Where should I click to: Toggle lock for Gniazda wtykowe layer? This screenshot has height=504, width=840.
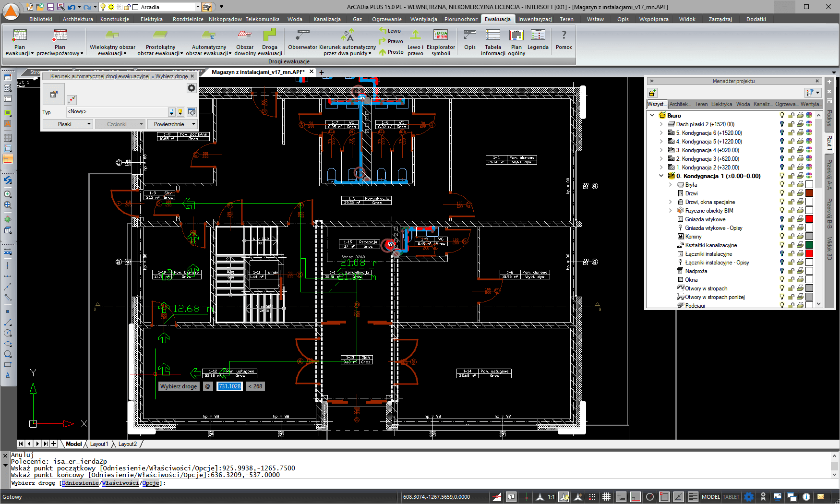click(791, 219)
